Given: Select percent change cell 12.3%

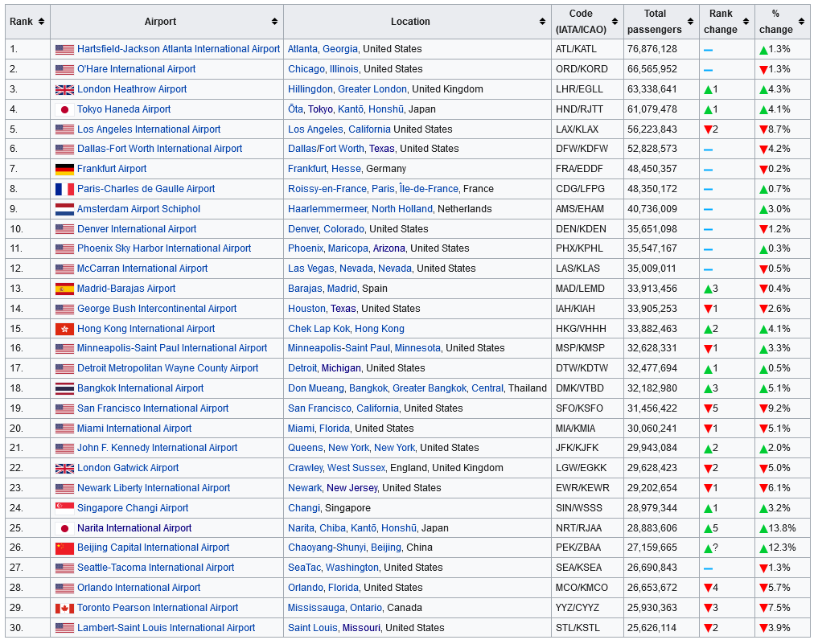Looking at the screenshot, I should [x=778, y=548].
